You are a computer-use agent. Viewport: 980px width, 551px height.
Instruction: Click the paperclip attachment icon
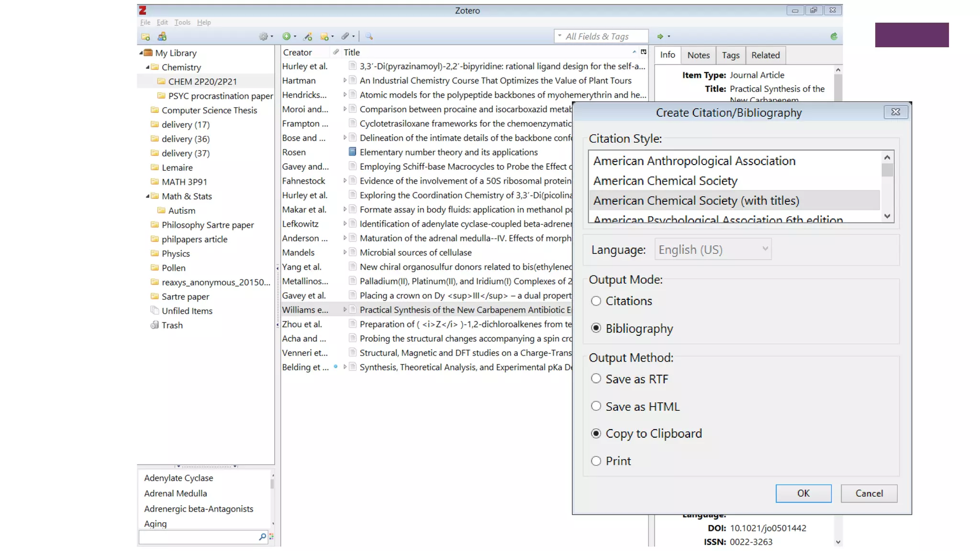tap(345, 36)
